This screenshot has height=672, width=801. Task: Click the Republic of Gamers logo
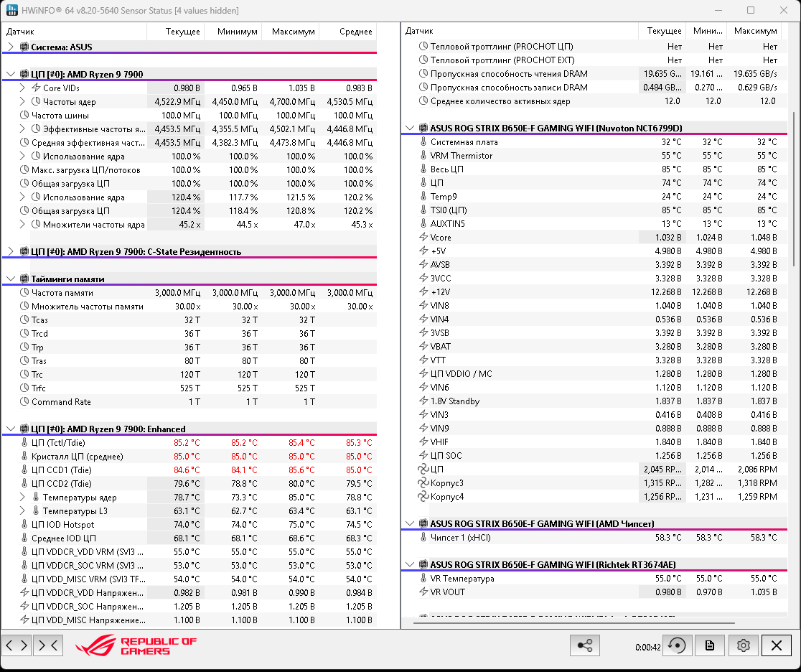[136, 646]
